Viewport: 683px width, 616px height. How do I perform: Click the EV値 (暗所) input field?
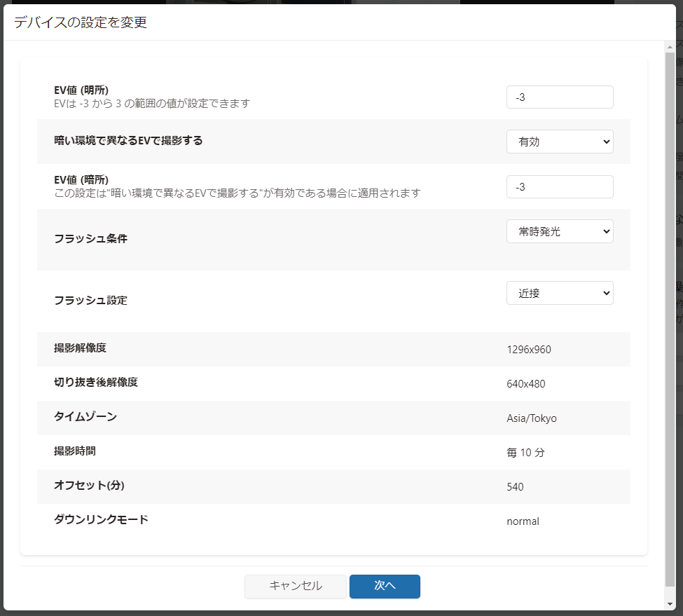(560, 187)
